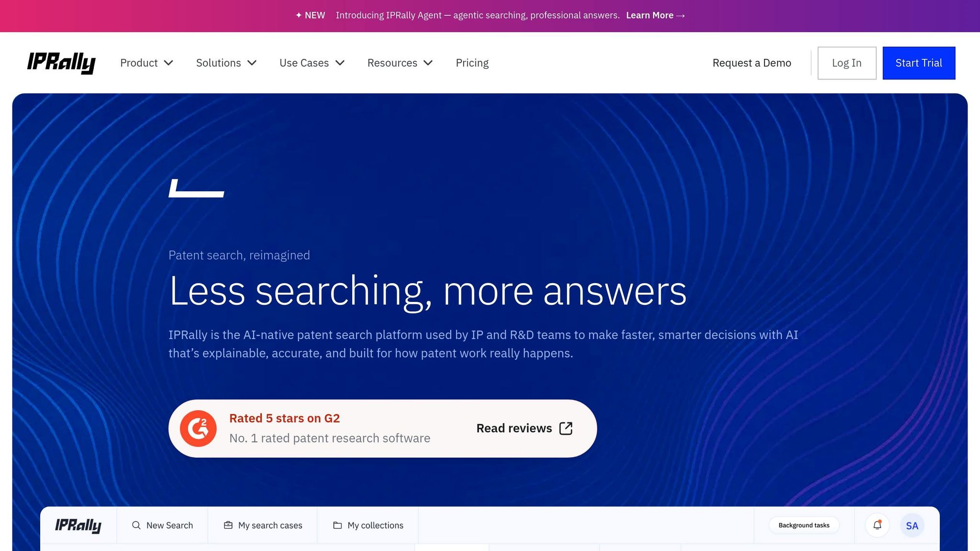This screenshot has width=980, height=551.
Task: Click the SA user avatar
Action: [912, 526]
